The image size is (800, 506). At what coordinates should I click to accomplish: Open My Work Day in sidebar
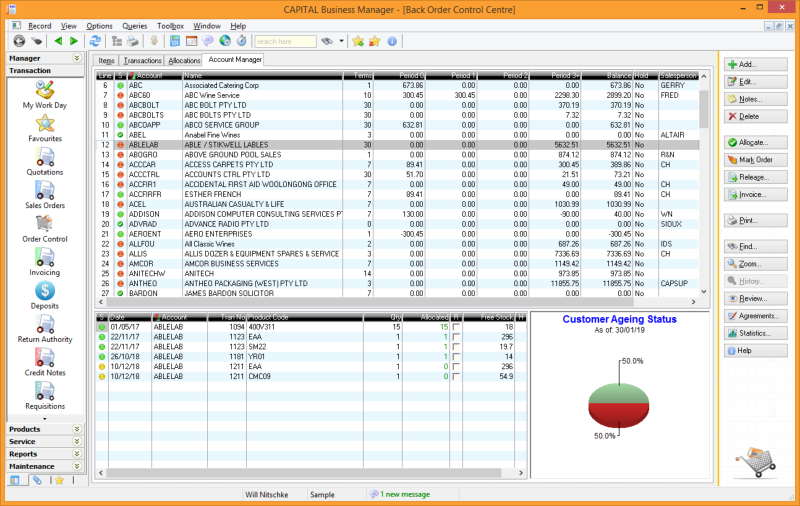(x=44, y=95)
